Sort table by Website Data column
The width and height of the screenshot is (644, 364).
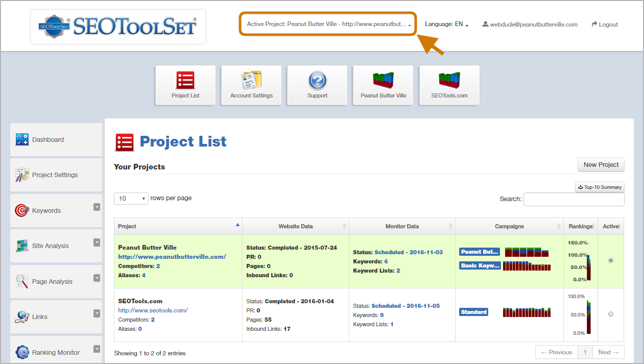click(296, 226)
